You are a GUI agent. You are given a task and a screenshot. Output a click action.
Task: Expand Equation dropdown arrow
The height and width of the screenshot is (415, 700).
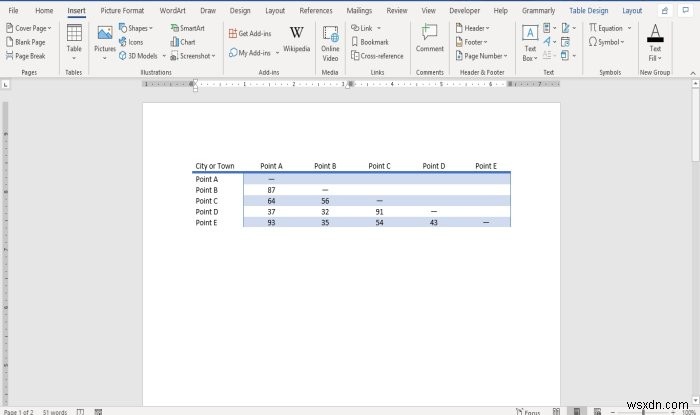click(629, 28)
